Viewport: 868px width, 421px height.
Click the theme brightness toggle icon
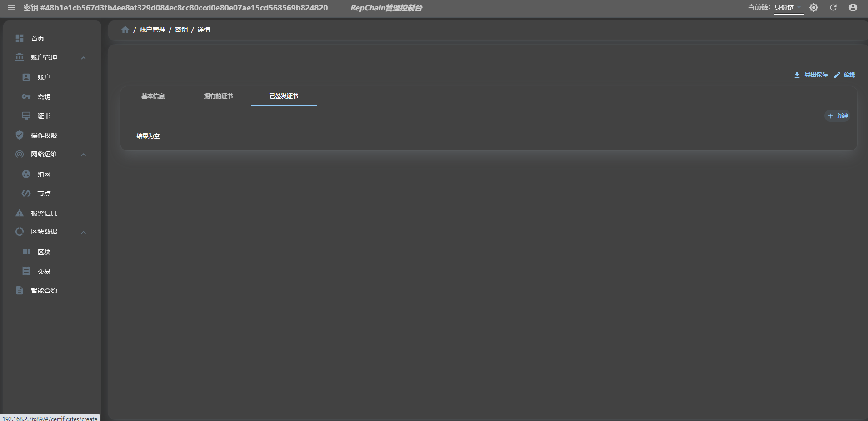813,8
